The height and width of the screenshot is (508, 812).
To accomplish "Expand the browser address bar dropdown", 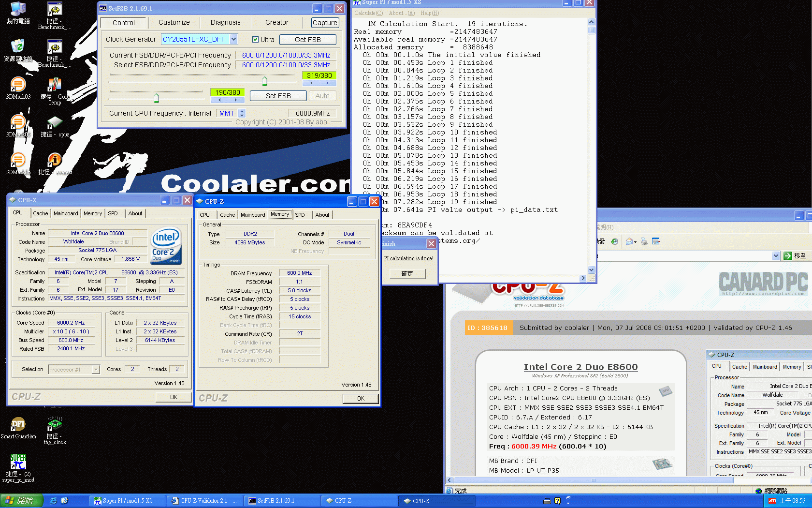I will pos(776,256).
